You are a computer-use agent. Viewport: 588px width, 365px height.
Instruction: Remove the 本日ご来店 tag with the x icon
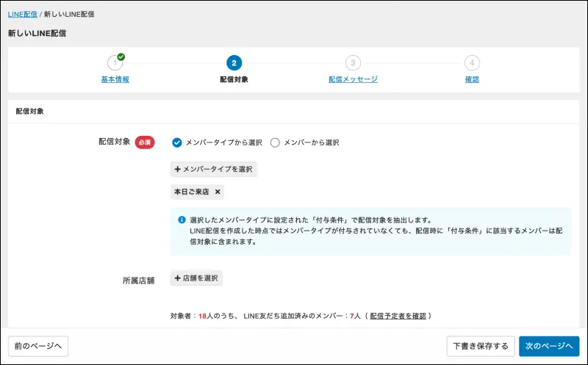click(218, 192)
